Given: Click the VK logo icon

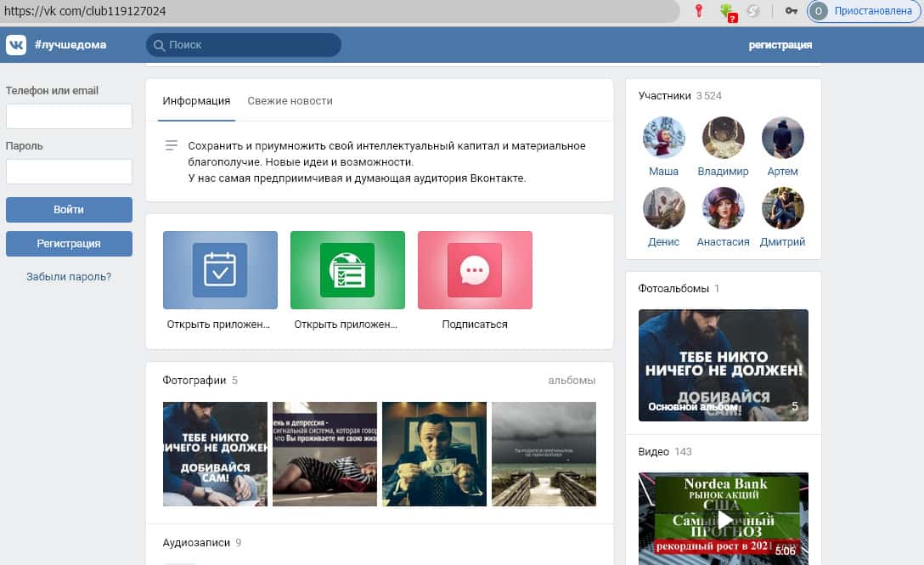Looking at the screenshot, I should tap(16, 45).
